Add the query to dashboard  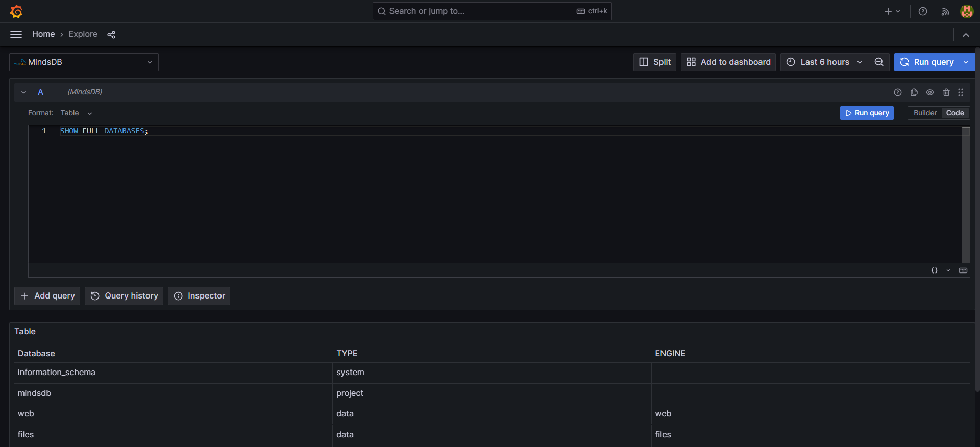[x=728, y=62]
